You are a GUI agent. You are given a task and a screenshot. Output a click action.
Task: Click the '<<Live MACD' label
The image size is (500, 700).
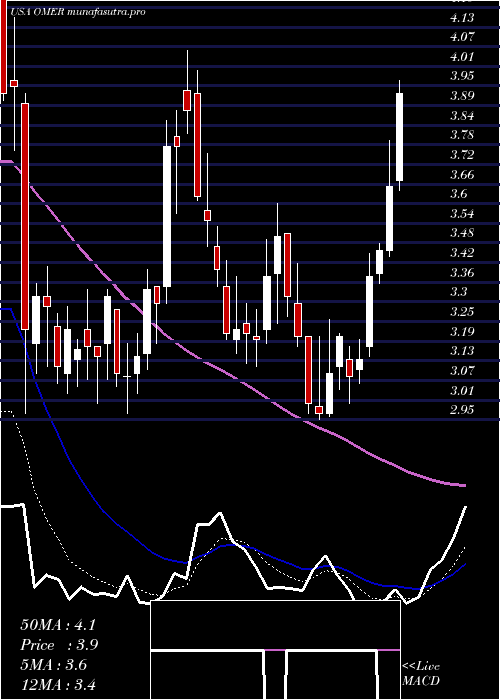pyautogui.click(x=421, y=674)
